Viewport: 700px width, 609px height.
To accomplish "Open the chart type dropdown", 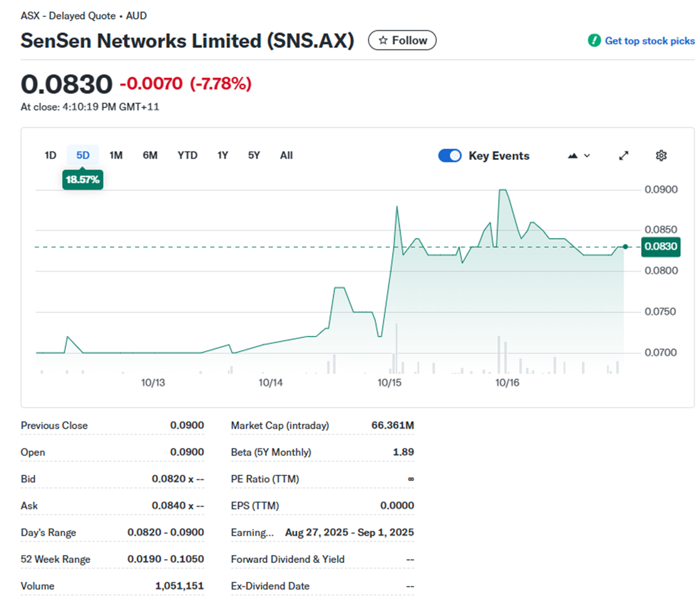I will click(579, 156).
